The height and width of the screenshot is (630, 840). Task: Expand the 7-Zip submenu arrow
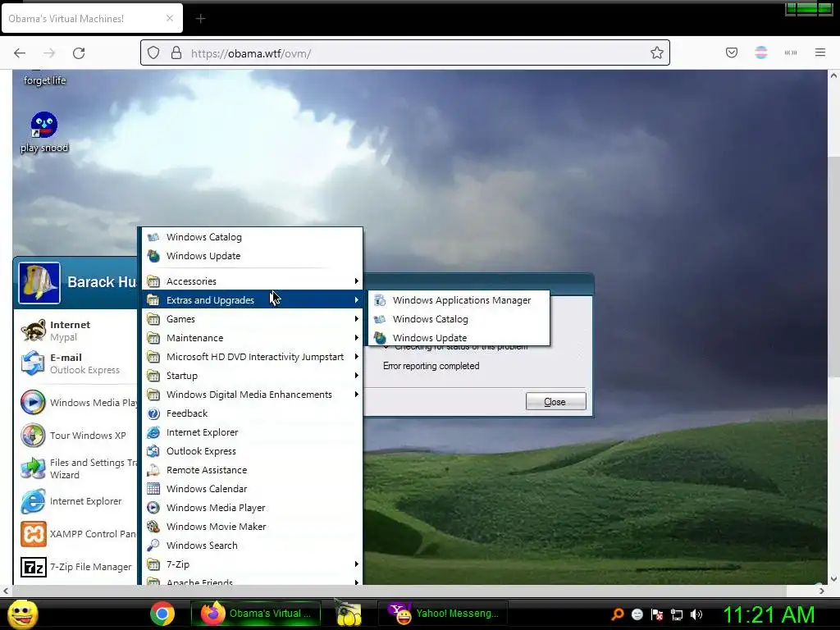click(356, 564)
